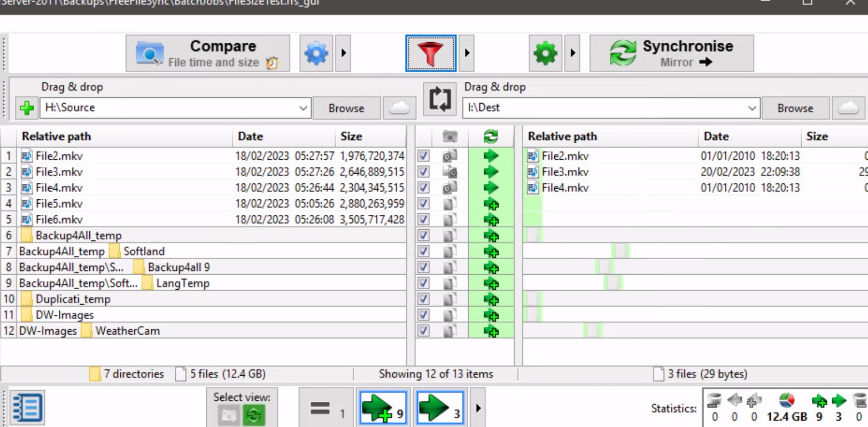Click cloud icon next to right Browse
Screen dimensions: 868x427
point(848,108)
